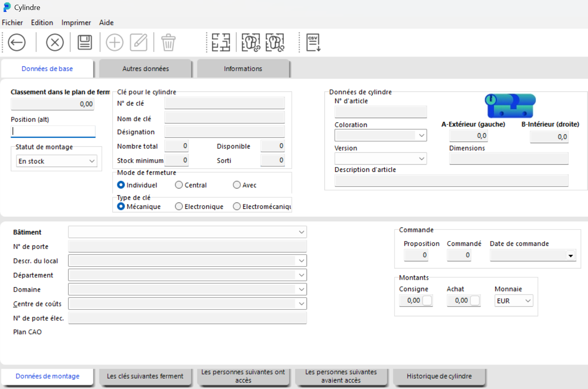588x389 pixels.
Task: Open the Monnaie currency dropdown
Action: (x=514, y=301)
